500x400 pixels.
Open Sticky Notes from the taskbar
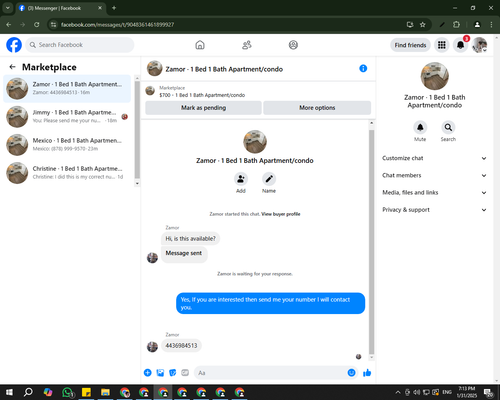pyautogui.click(x=86, y=392)
